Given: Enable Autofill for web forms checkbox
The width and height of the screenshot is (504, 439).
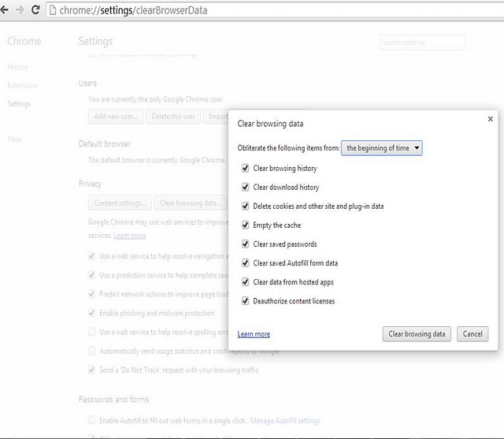Looking at the screenshot, I should (x=91, y=420).
